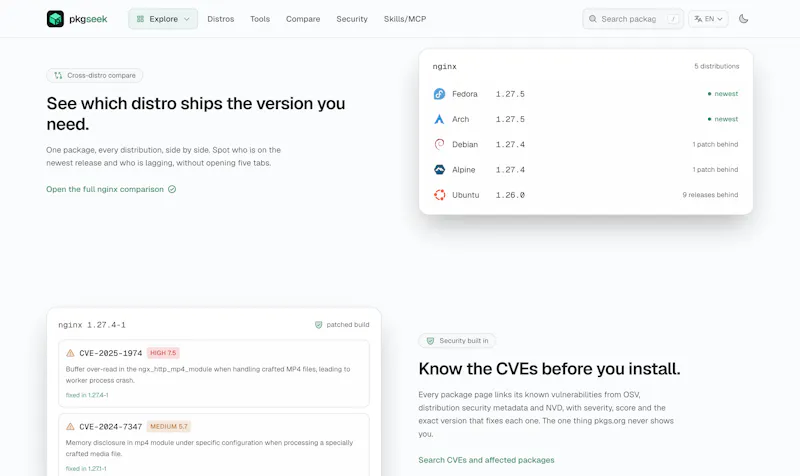Click the '5 distributions' label

click(716, 66)
